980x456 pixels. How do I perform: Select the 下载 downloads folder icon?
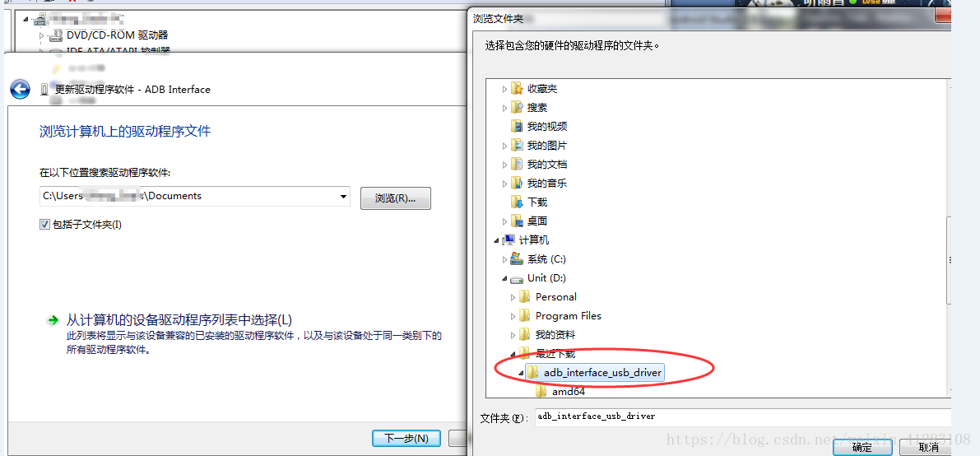pos(516,202)
